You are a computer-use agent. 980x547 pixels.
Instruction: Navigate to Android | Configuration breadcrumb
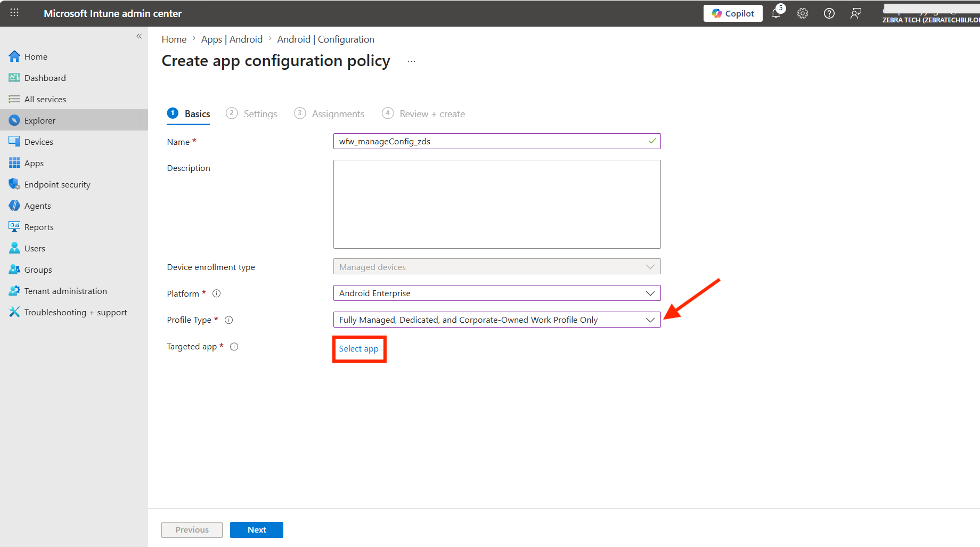(x=325, y=39)
